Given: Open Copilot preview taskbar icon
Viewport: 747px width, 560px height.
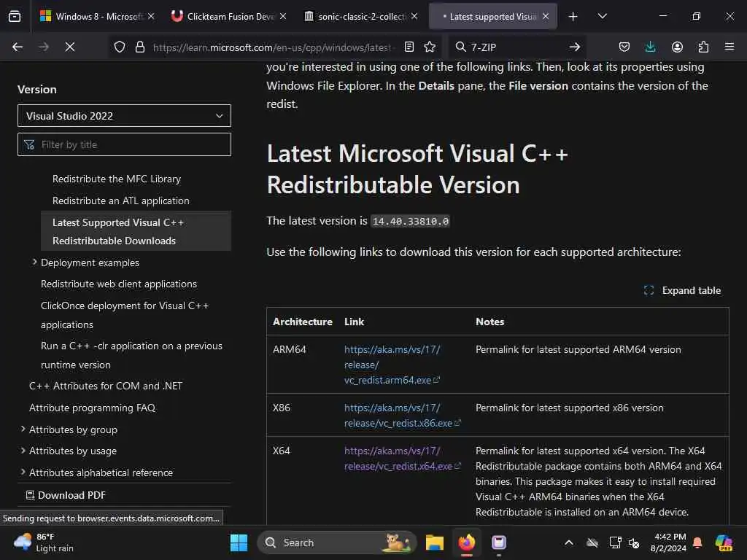Looking at the screenshot, I should click(724, 542).
